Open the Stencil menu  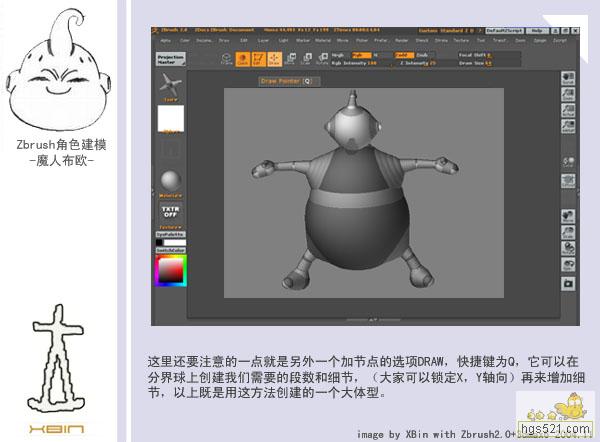click(422, 40)
